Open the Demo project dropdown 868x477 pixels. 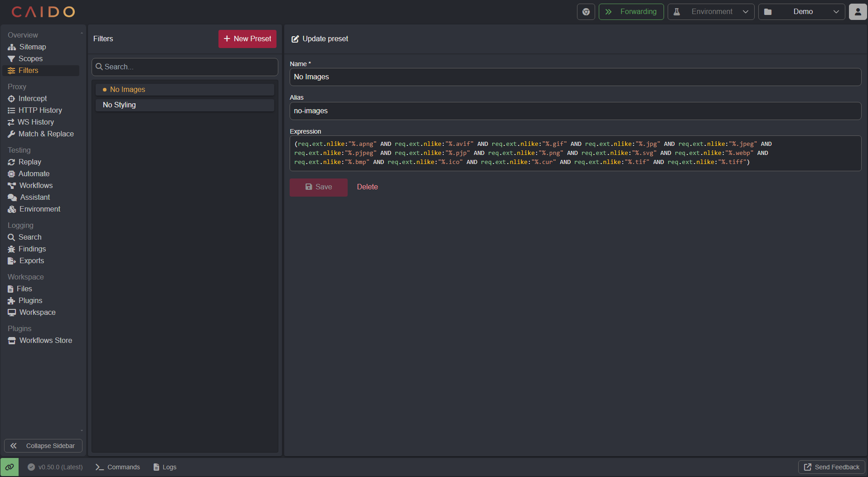pyautogui.click(x=801, y=12)
